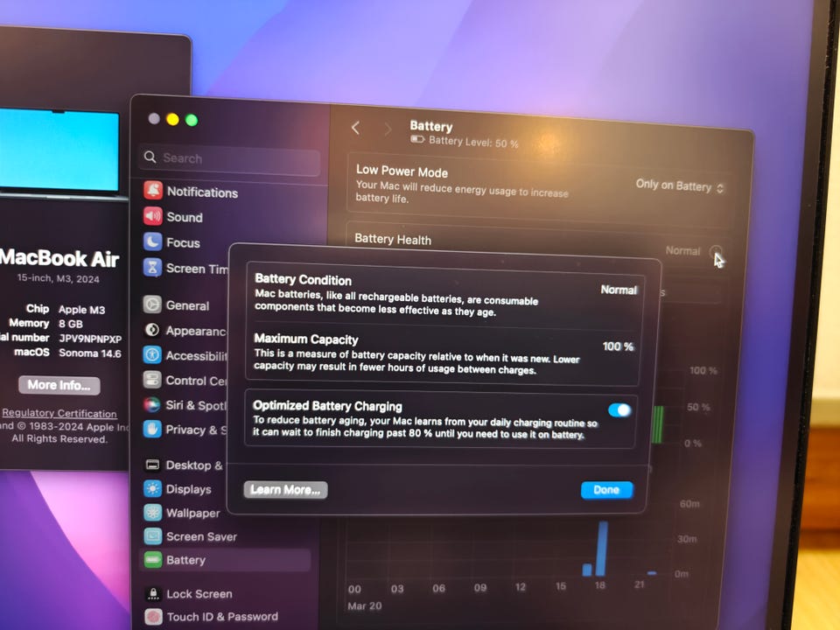Click the yellow minimize window button
The image size is (840, 630).
(x=172, y=119)
